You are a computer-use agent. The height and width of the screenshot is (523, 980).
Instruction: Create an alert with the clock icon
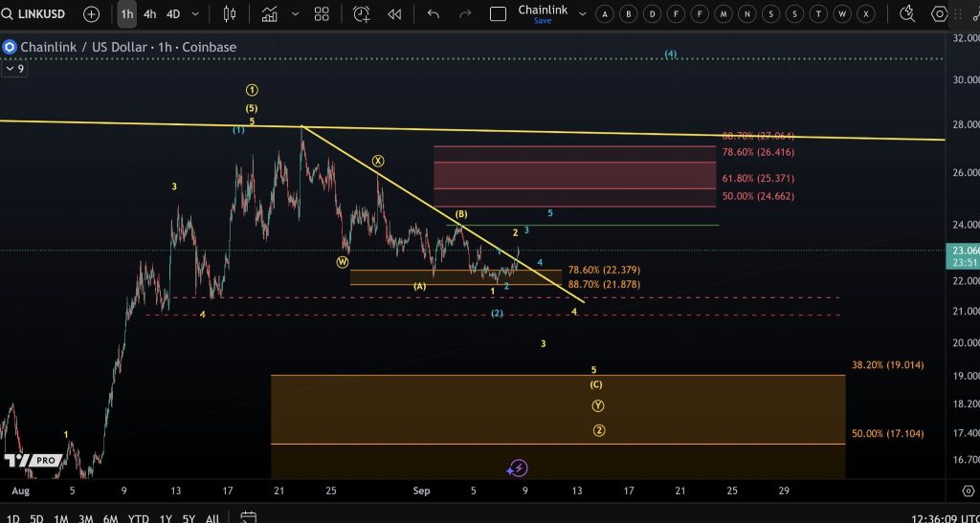point(361,14)
